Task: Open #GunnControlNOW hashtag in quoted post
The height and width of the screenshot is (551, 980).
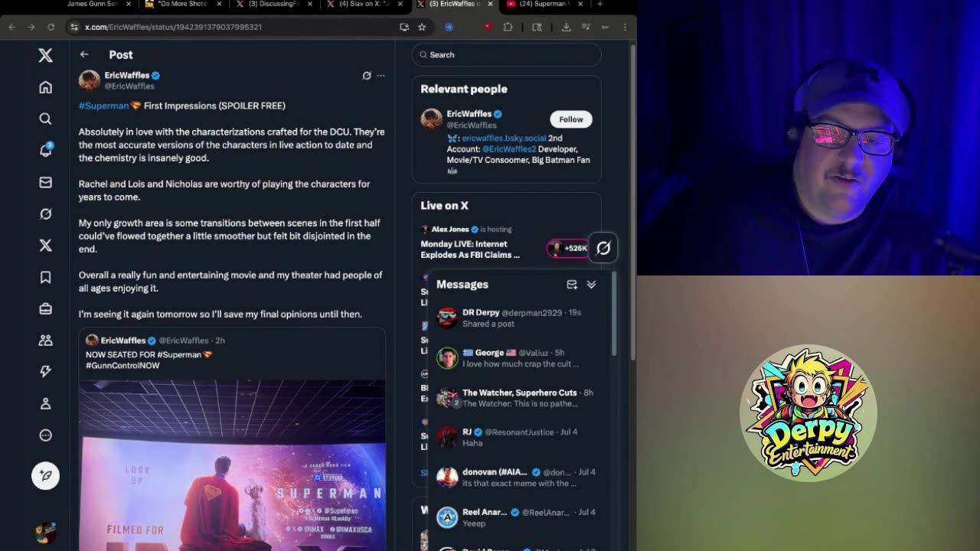Action: (x=122, y=366)
